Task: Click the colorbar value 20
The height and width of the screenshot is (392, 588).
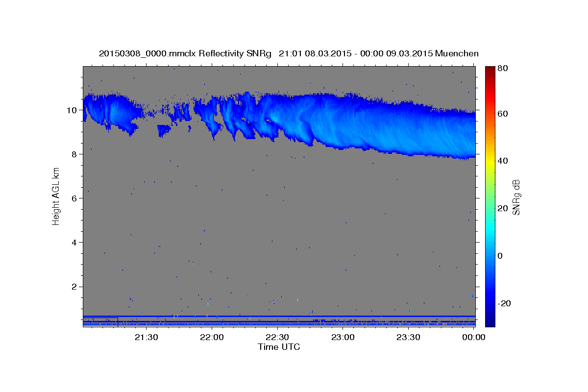Action: 502,208
